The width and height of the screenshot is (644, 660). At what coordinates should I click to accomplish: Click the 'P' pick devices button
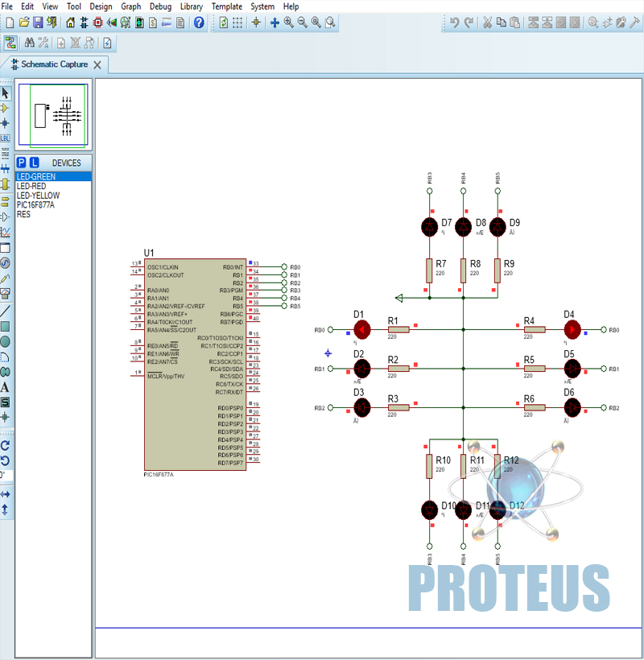(x=22, y=163)
